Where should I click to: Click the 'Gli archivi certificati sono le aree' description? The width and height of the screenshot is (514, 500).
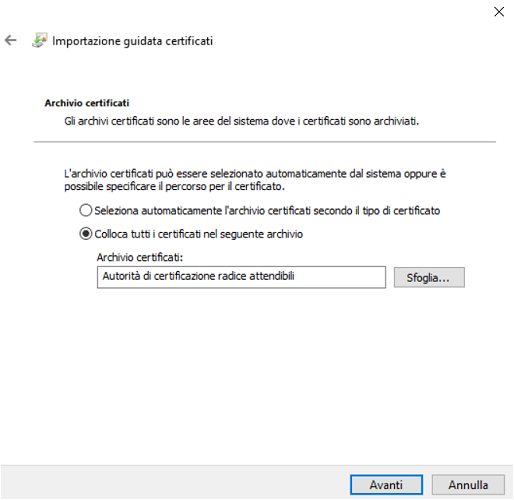[241, 121]
